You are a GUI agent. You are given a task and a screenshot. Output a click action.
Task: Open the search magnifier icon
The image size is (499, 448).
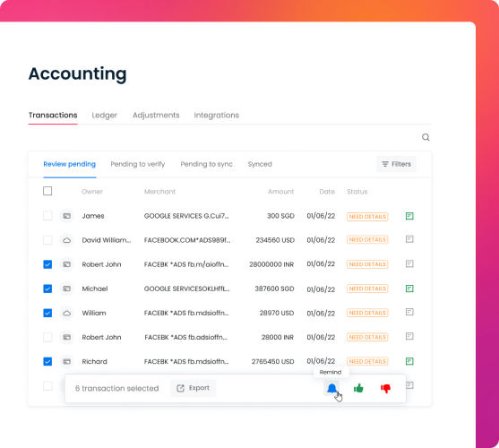(426, 137)
